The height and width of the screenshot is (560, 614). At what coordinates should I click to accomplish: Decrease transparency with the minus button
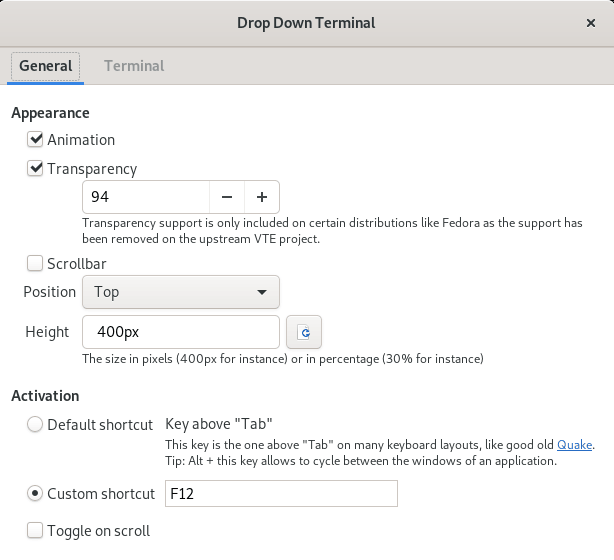[x=227, y=197]
